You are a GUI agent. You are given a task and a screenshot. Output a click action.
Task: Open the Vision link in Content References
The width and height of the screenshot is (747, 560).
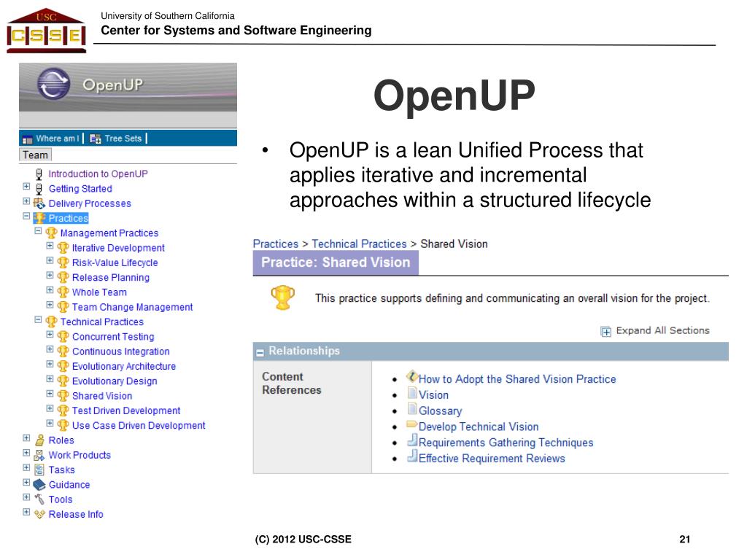click(433, 394)
